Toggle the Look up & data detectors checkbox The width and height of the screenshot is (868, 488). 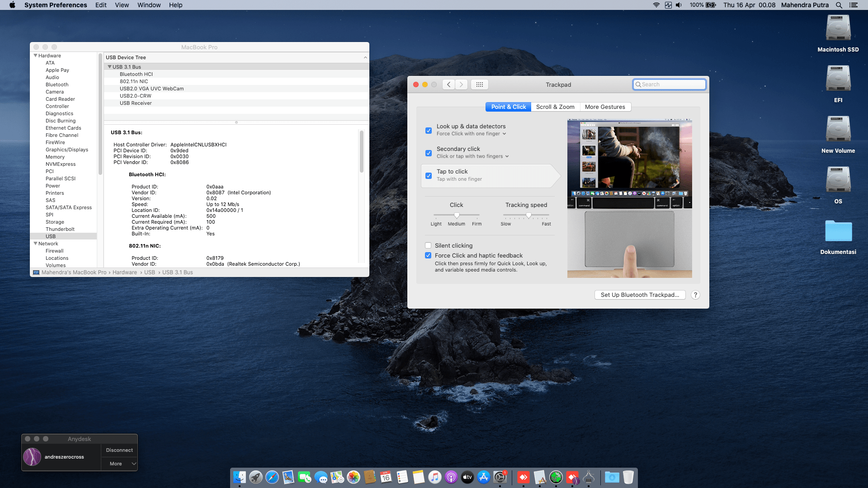(429, 131)
